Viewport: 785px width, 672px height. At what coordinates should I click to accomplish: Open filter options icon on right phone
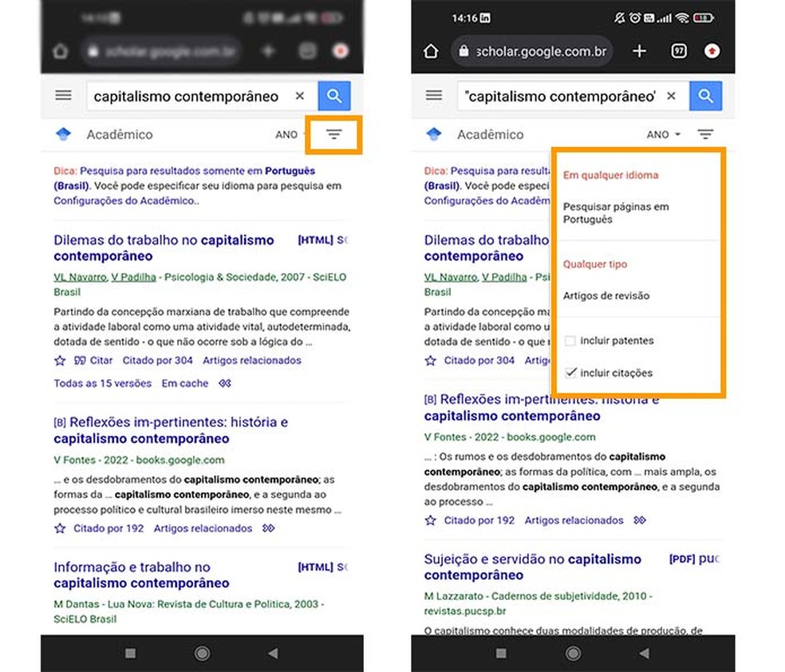[705, 134]
